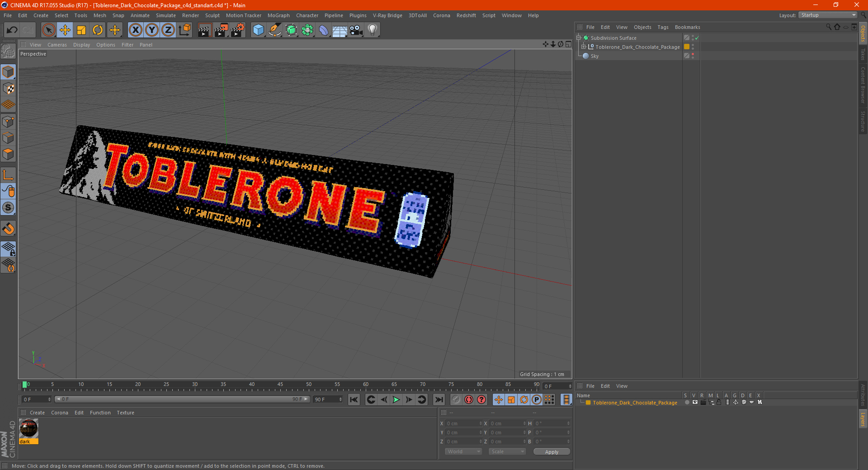This screenshot has width=868, height=470.
Task: Click the Apply button
Action: pyautogui.click(x=552, y=452)
